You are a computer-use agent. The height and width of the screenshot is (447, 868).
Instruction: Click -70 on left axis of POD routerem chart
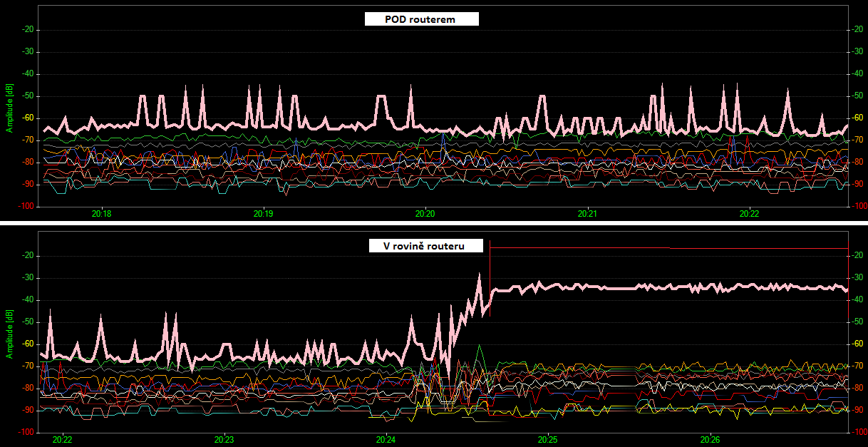click(x=29, y=140)
